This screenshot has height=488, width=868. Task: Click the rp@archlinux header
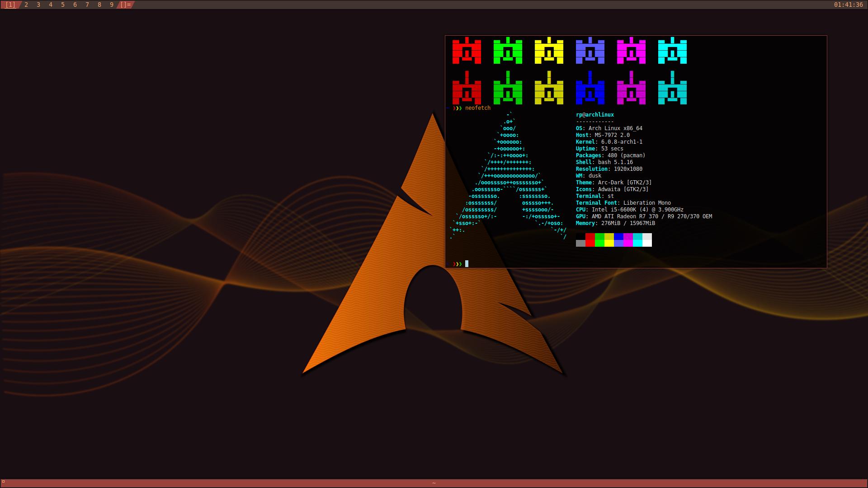click(595, 115)
